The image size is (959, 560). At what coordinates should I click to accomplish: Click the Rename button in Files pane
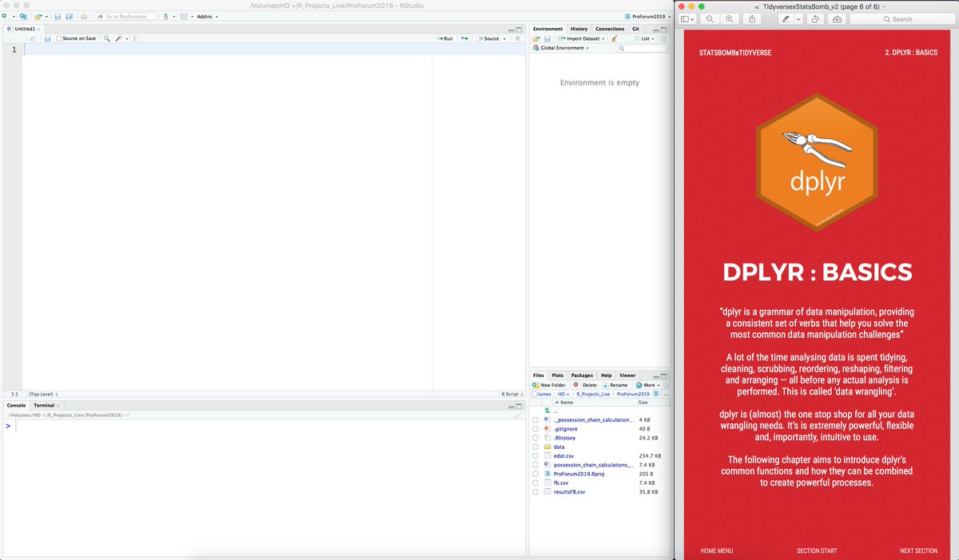tap(615, 385)
